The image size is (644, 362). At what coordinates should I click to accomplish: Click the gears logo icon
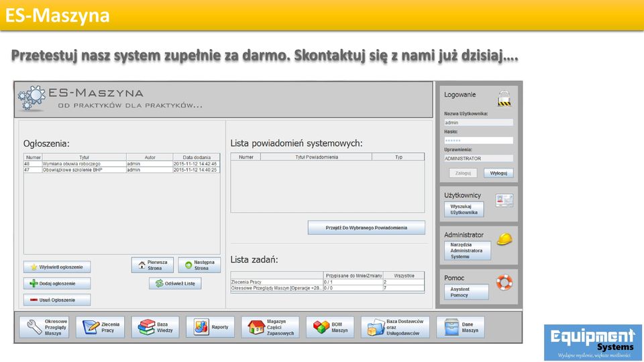pos(32,98)
